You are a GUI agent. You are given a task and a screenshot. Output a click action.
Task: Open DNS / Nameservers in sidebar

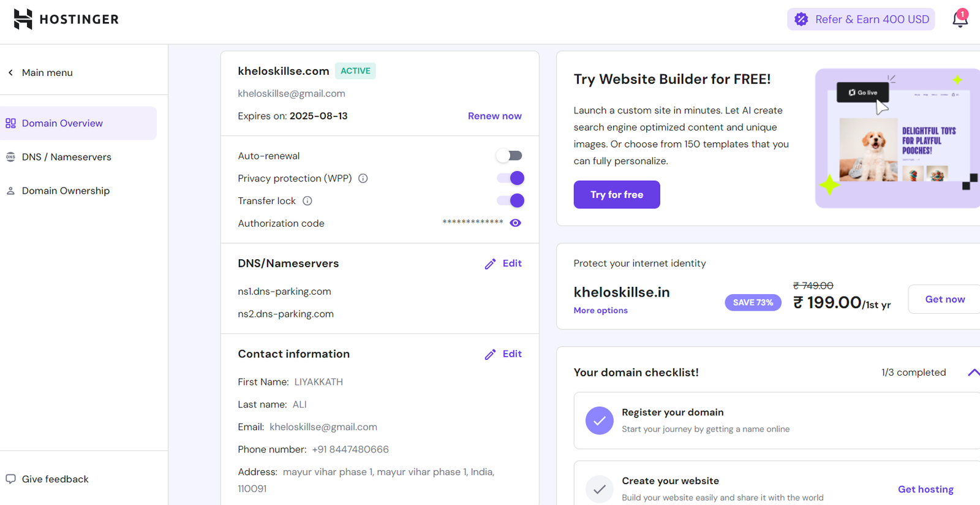pos(66,157)
